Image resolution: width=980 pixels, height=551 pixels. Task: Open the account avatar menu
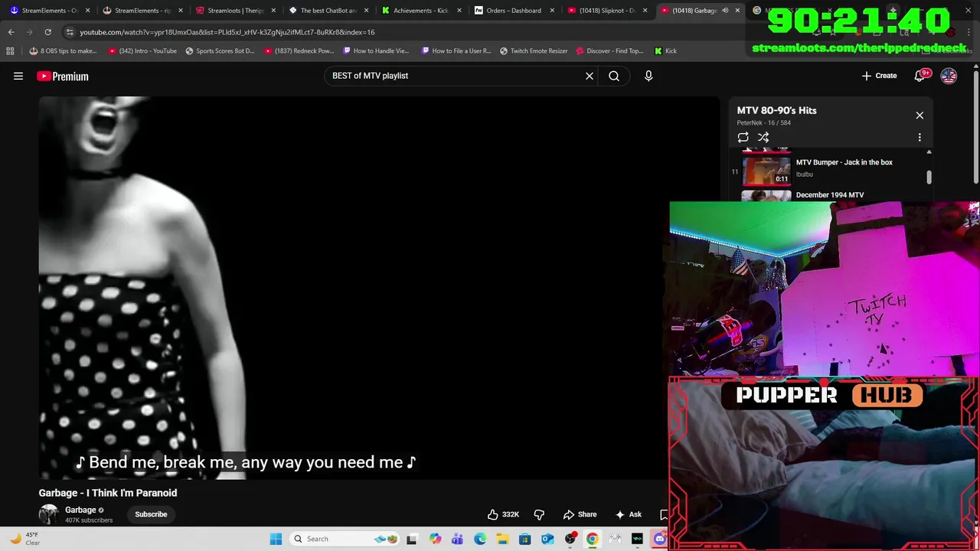[949, 76]
